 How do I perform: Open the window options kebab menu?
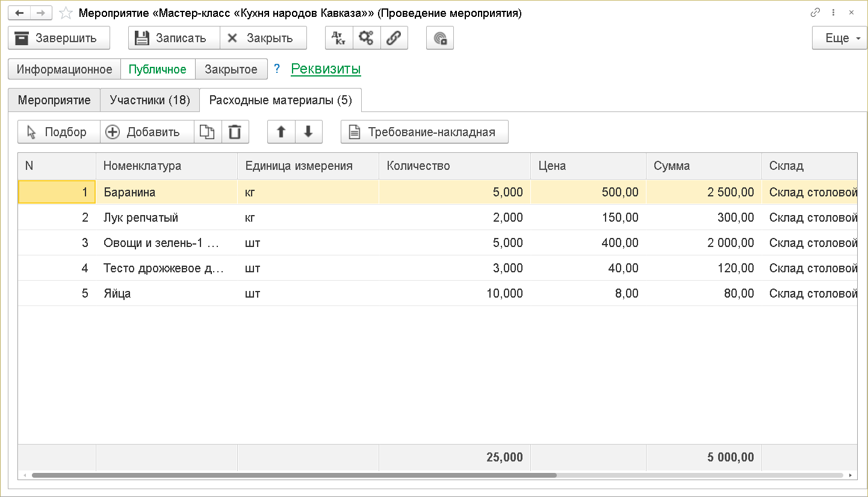coord(833,13)
